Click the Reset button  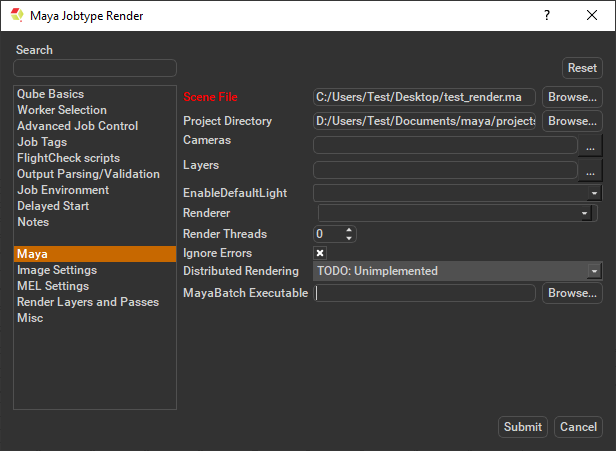tap(582, 68)
